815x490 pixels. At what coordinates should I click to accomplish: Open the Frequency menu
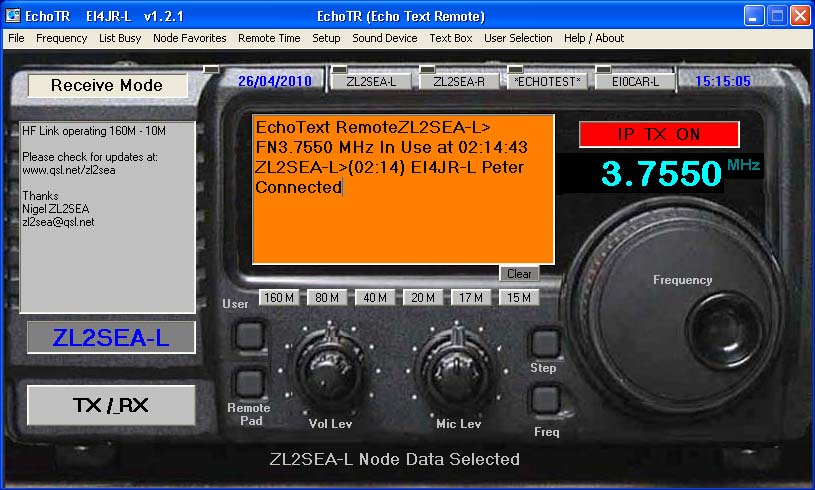click(x=61, y=38)
